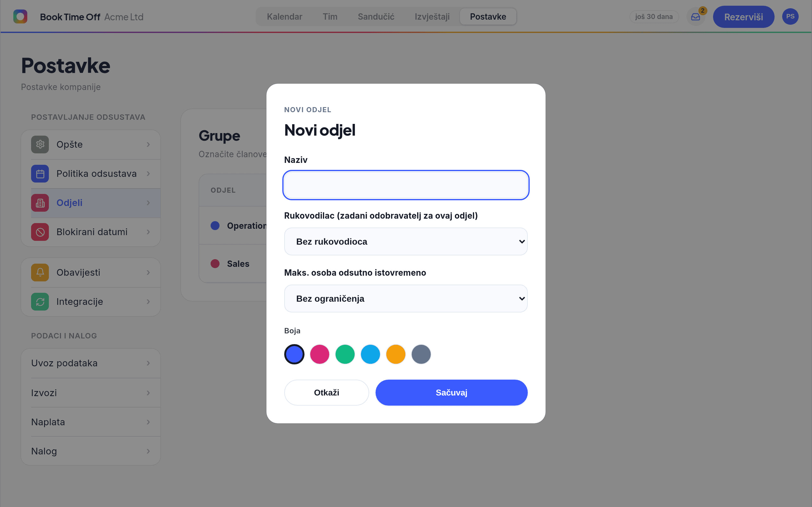Focus the Naziv input field
This screenshot has width=812, height=507.
coord(406,185)
